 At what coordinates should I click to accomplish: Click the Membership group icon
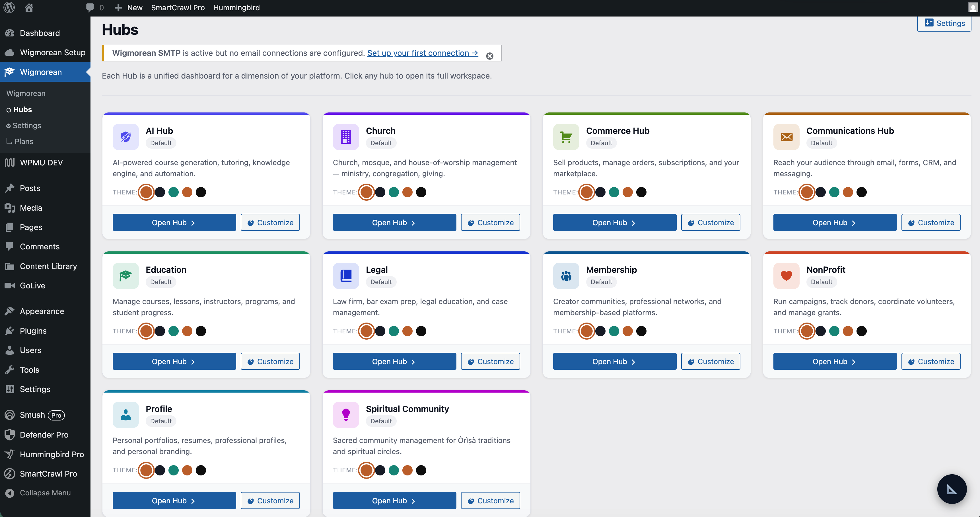coord(566,276)
